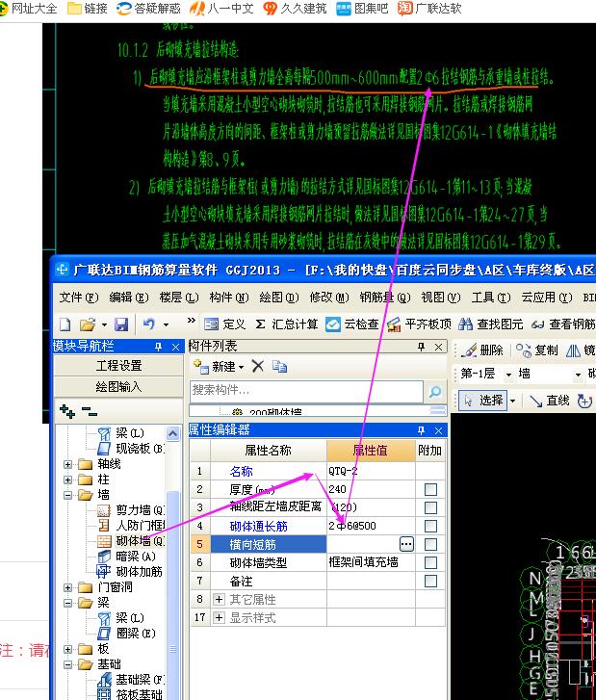Click the 复制 copy tool
Screen dimensions: 596x700
pyautogui.click(x=537, y=350)
